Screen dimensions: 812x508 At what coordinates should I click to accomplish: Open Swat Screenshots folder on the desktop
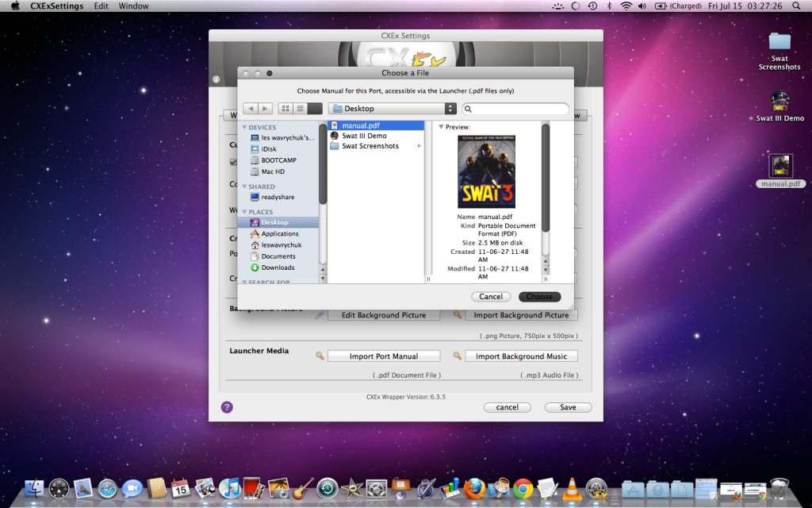(x=779, y=50)
